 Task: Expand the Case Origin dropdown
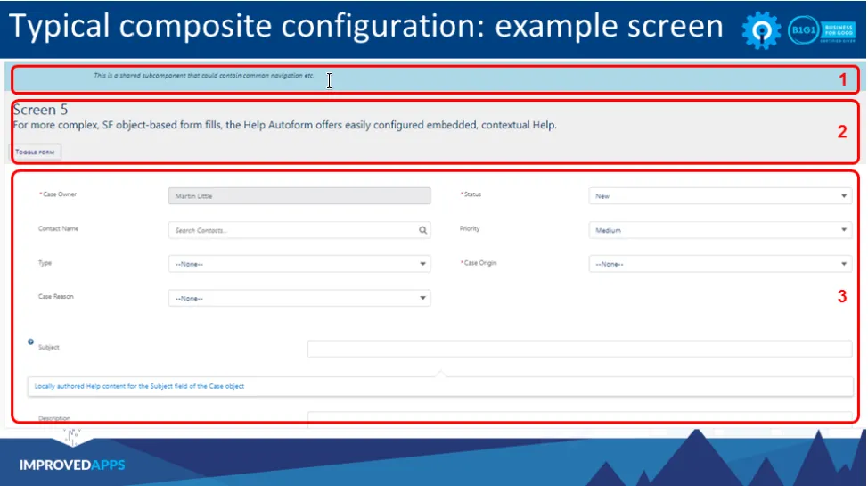click(720, 264)
